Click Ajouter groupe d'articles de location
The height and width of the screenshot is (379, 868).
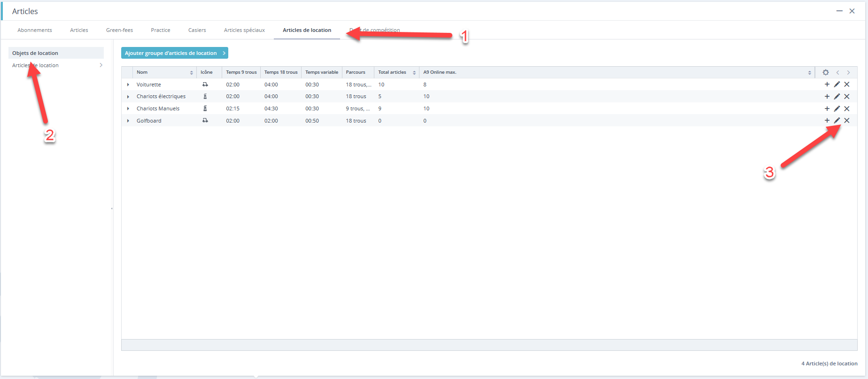(x=175, y=53)
